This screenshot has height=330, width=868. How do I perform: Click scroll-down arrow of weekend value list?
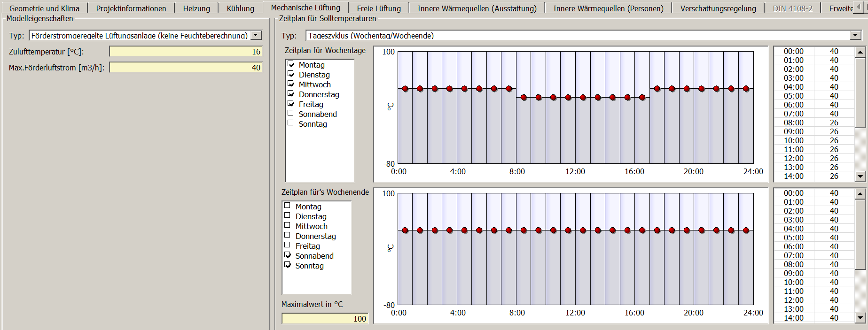[x=860, y=318]
